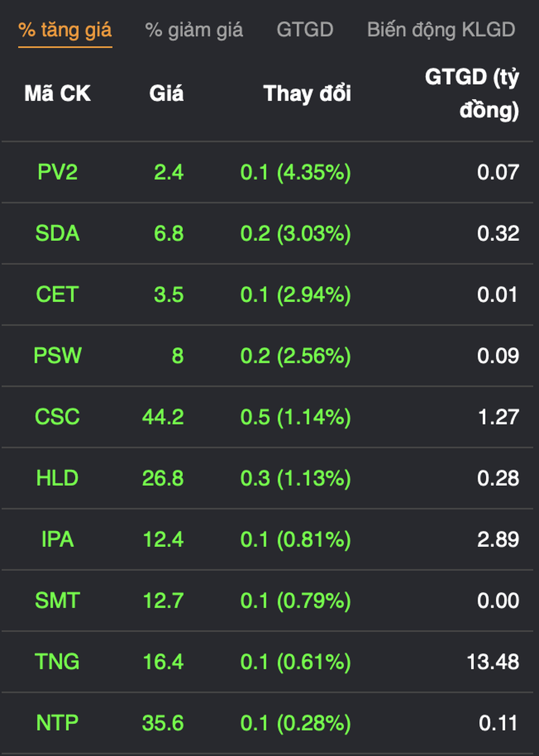Click the PSW ticker link
Screen dimensions: 539x756
coord(57,356)
